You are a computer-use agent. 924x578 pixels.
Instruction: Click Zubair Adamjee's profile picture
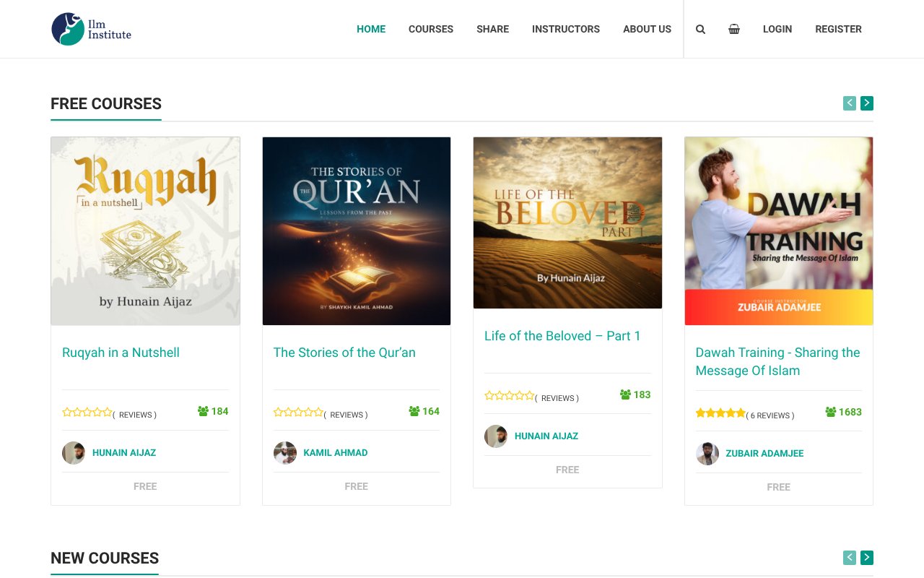[707, 454]
